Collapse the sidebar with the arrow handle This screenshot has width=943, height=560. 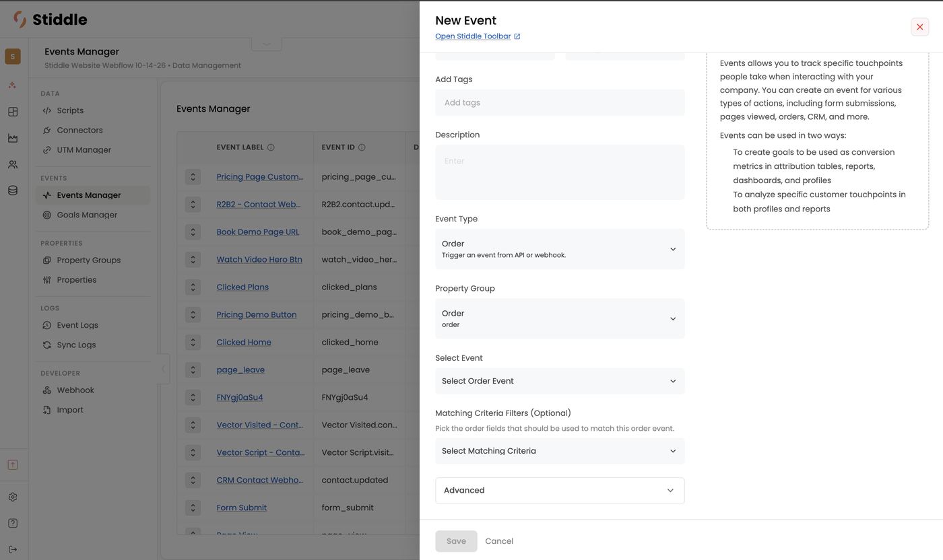(x=163, y=369)
